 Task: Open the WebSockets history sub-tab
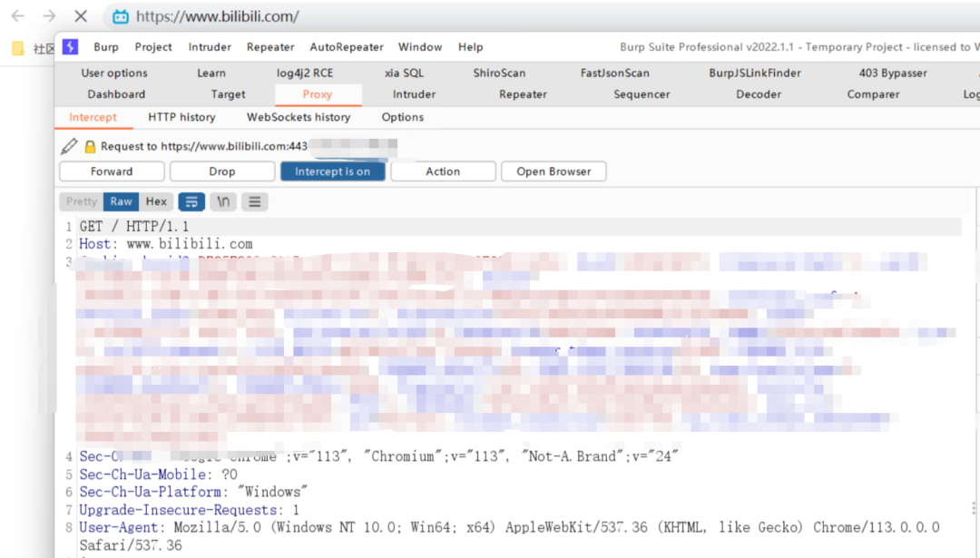pos(299,117)
